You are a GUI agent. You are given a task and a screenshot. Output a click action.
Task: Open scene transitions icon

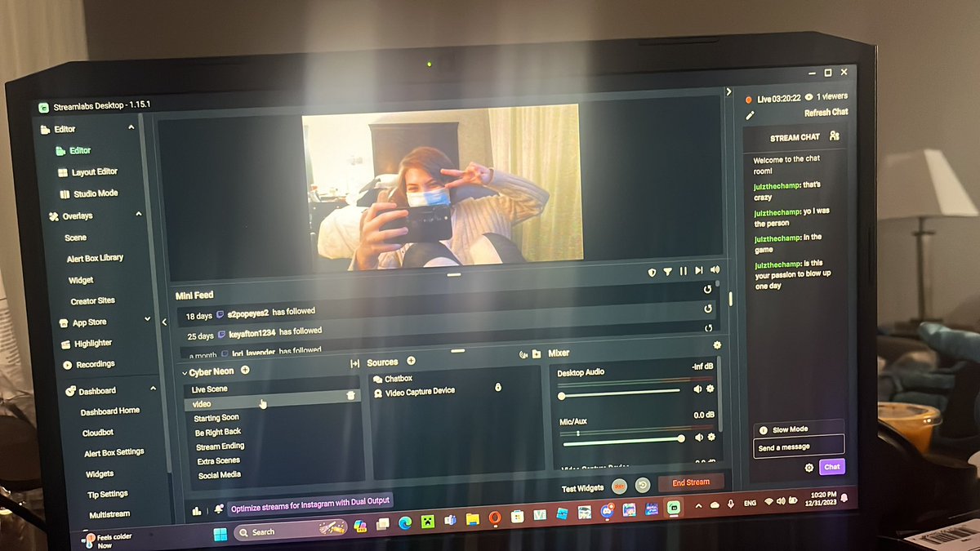coord(355,363)
